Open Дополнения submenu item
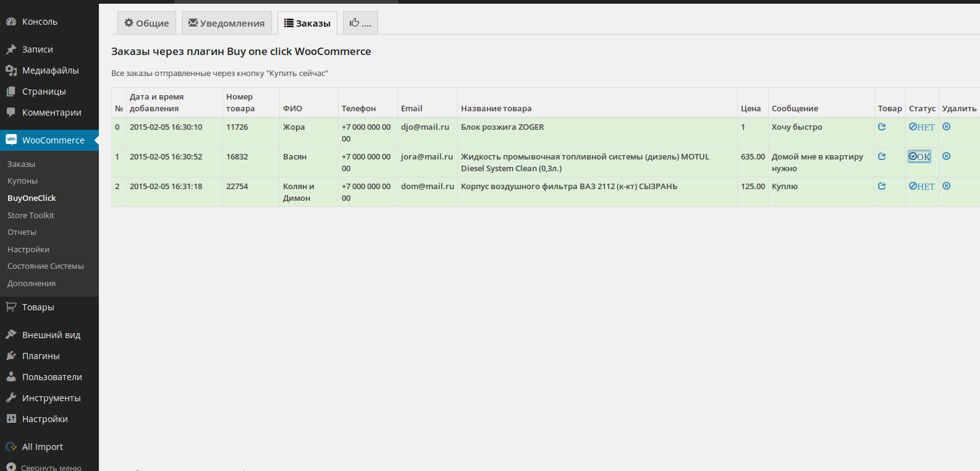Screen dimensions: 980x471 point(32,284)
